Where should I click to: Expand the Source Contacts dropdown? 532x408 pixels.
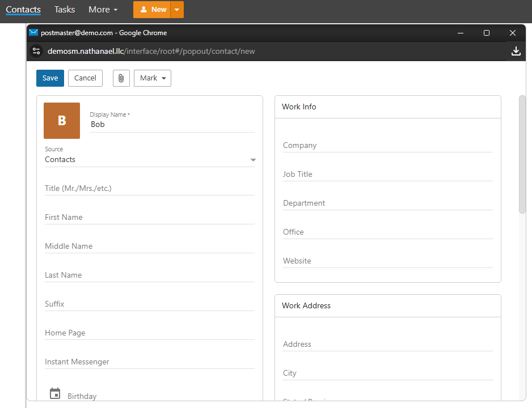pos(253,160)
